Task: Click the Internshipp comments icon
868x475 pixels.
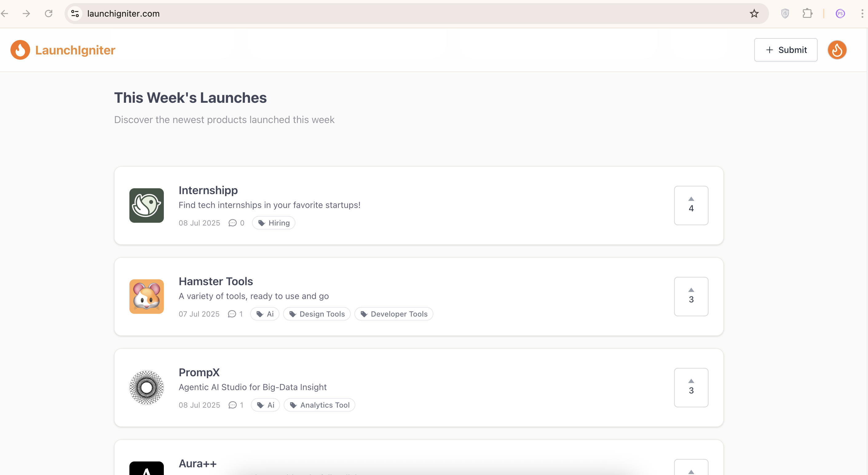Action: (x=232, y=223)
